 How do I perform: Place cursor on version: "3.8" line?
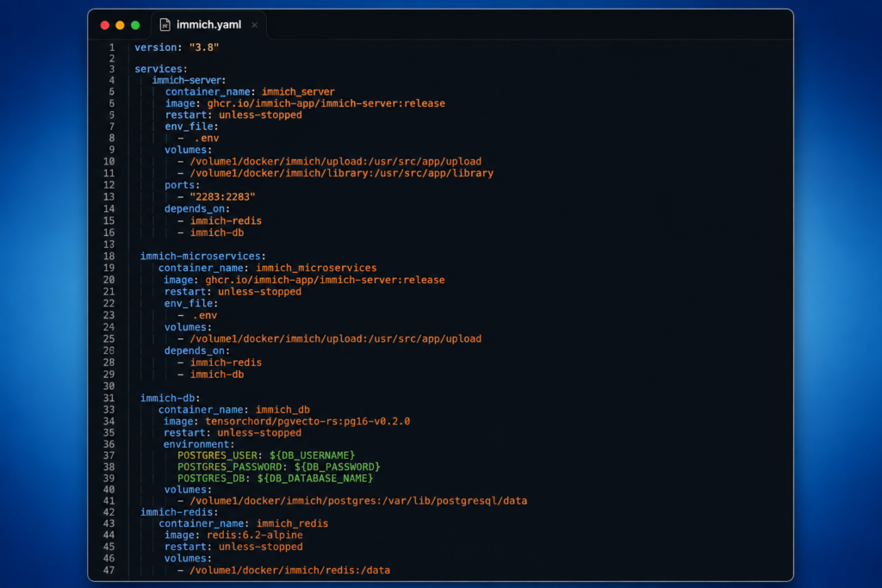177,47
